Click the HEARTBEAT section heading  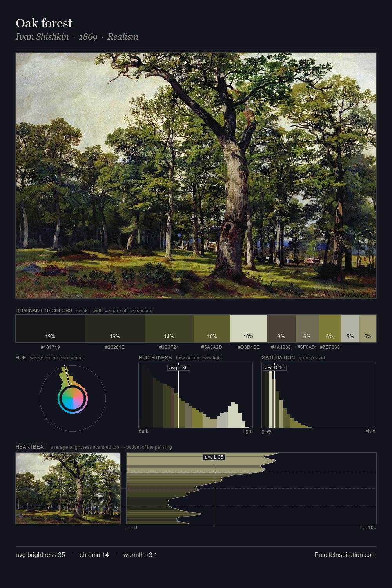(x=31, y=447)
